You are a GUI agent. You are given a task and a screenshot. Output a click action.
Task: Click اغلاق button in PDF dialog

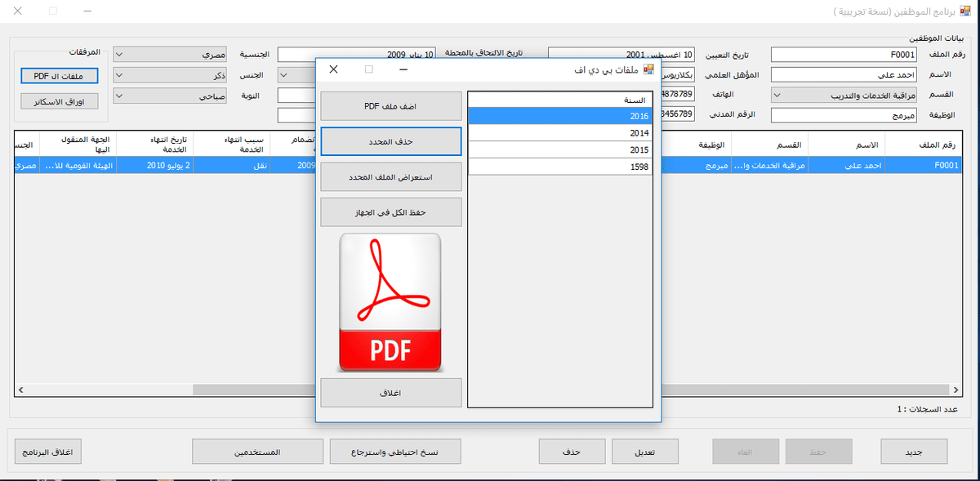[x=391, y=393]
